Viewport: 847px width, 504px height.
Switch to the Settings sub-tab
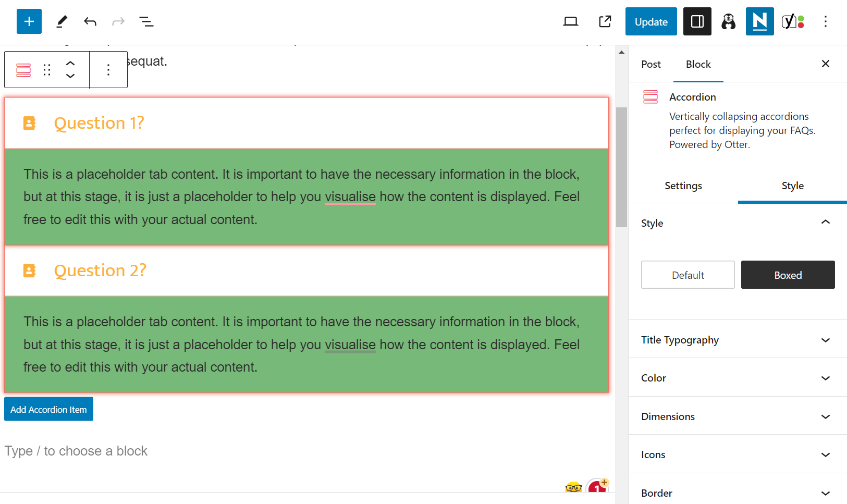683,186
